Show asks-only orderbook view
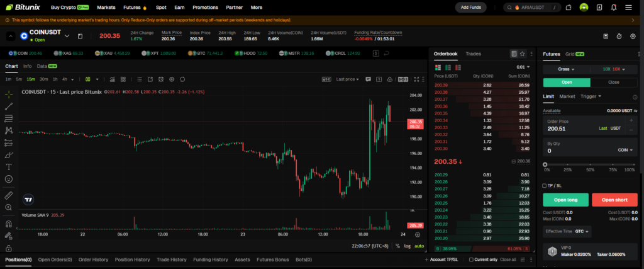The height and width of the screenshot is (269, 644). [x=458, y=67]
